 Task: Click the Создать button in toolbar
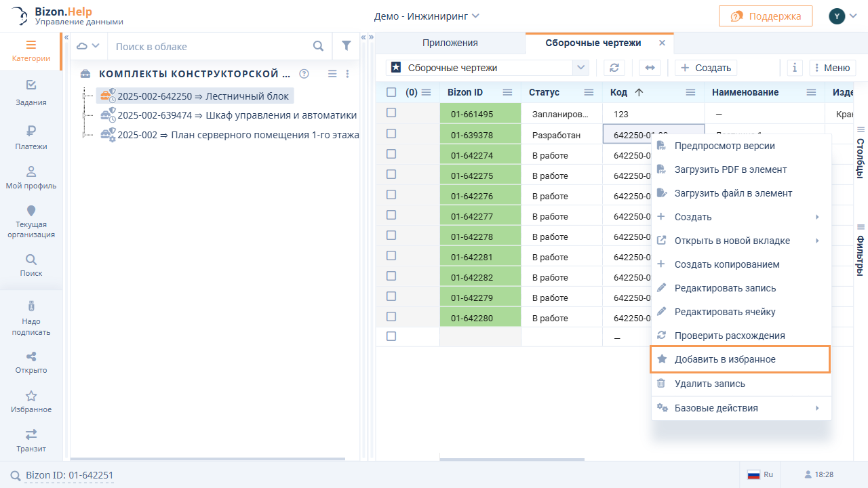point(706,68)
